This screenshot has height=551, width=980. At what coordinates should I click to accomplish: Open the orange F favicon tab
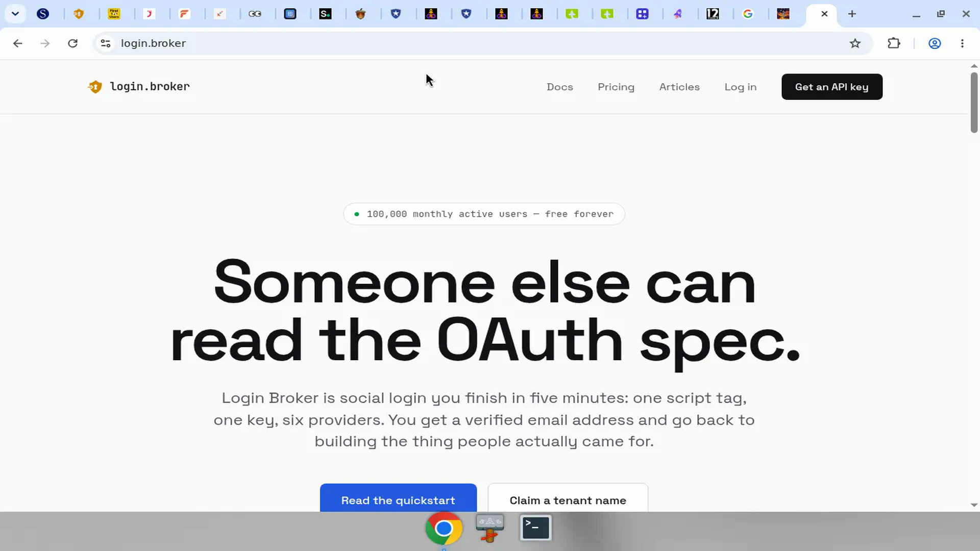click(x=184, y=14)
